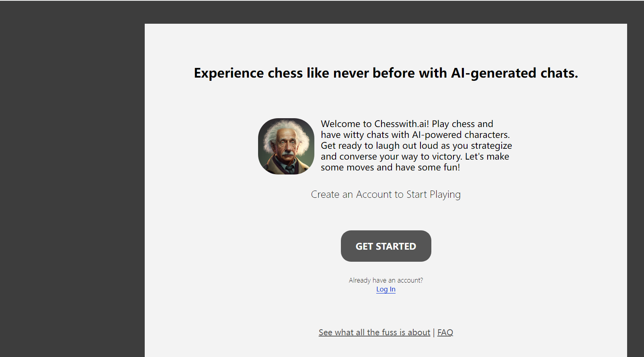Click the GET STARTED button
This screenshot has height=357, width=644.
pos(386,246)
